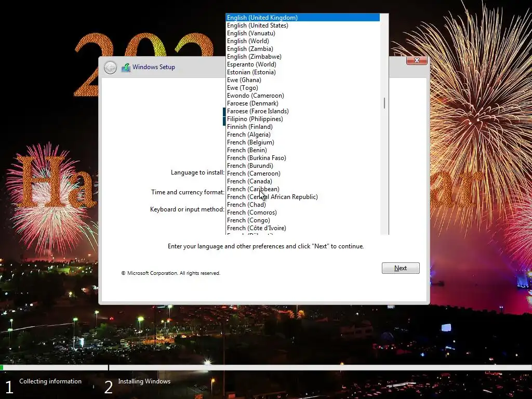Select English (Zambia) option
Viewport: 532px width, 399px height.
[303, 48]
